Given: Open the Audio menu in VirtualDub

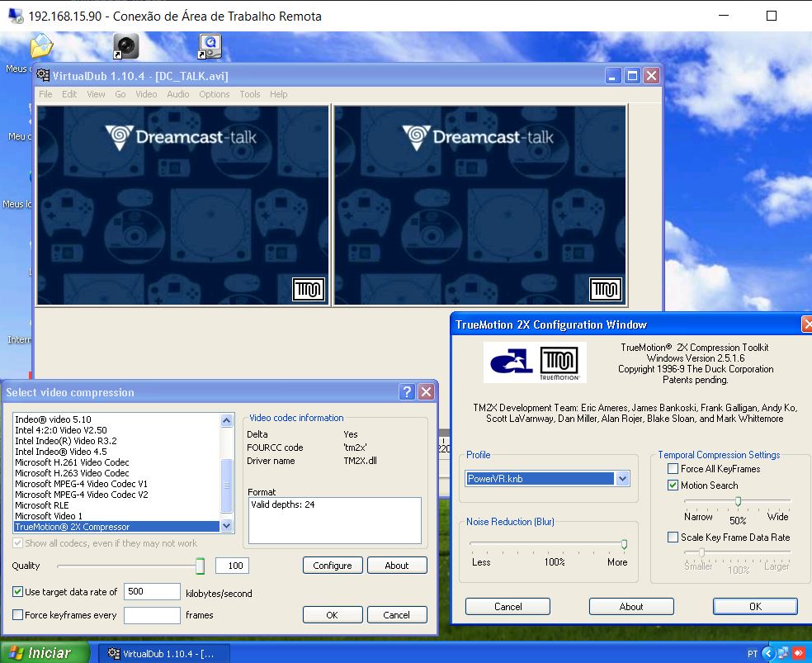Looking at the screenshot, I should tap(178, 94).
